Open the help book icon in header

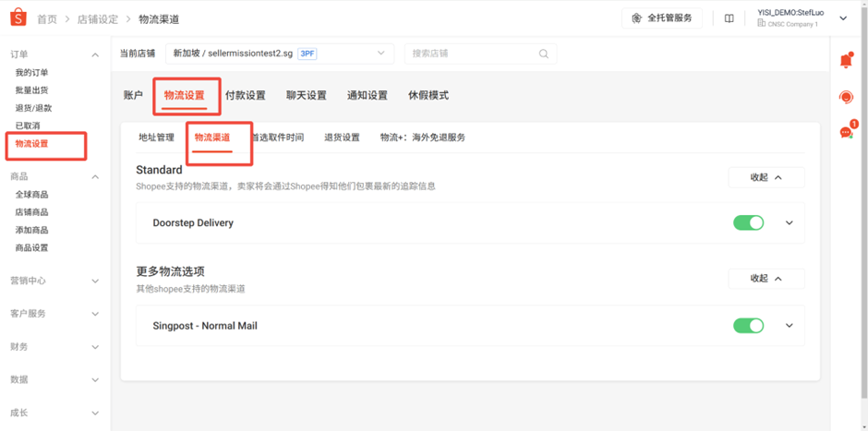(729, 18)
